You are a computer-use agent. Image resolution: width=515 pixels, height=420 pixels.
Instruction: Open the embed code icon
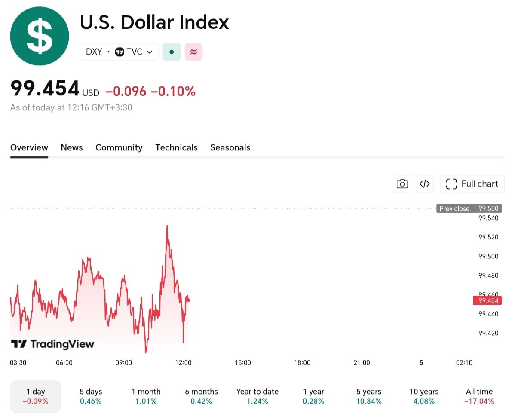tap(425, 184)
